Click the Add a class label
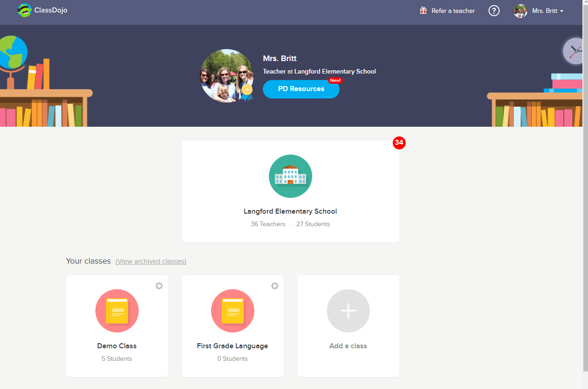Image resolution: width=588 pixels, height=389 pixels. click(348, 346)
